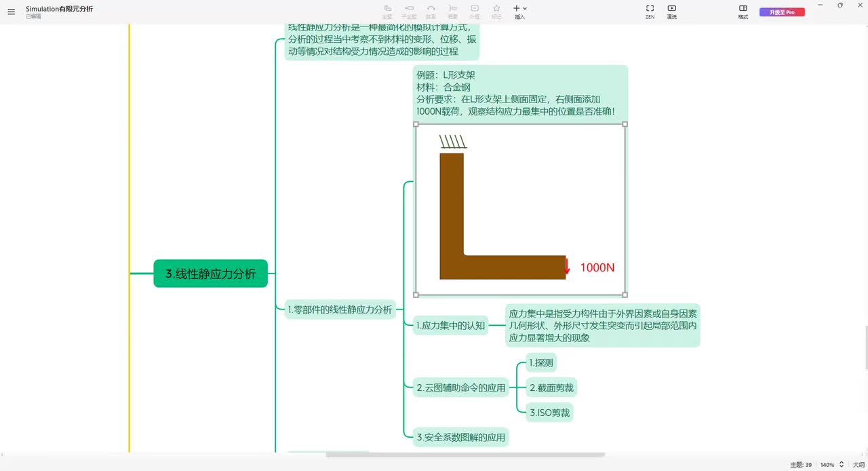The height and width of the screenshot is (471, 868).
Task: Select the stress concentration definition note 应力集中是指…
Action: 603,326
